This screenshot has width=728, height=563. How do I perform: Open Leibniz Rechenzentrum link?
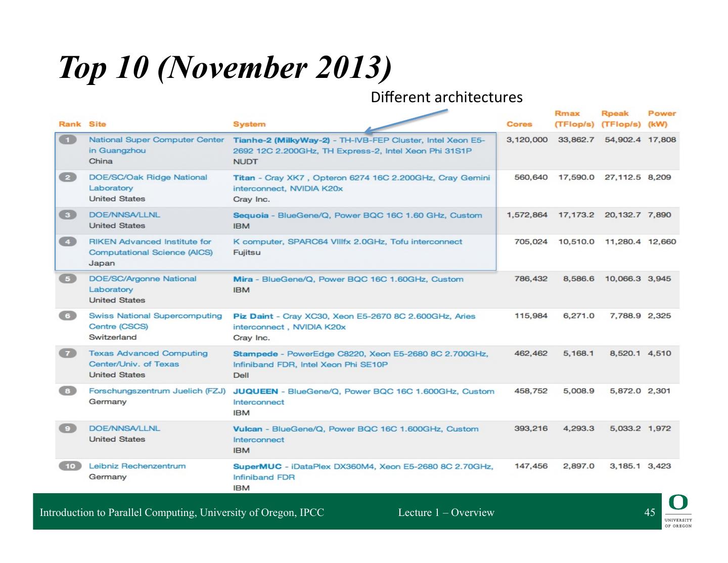(x=137, y=466)
